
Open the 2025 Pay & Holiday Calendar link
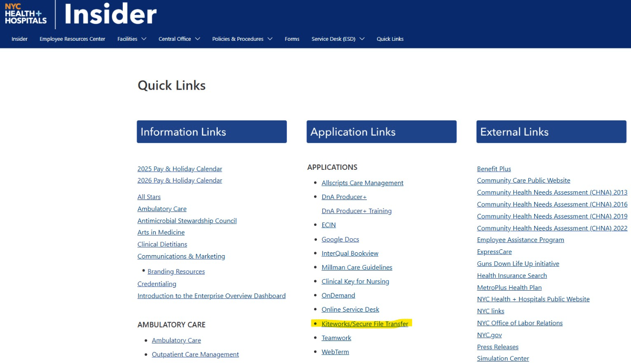click(180, 169)
